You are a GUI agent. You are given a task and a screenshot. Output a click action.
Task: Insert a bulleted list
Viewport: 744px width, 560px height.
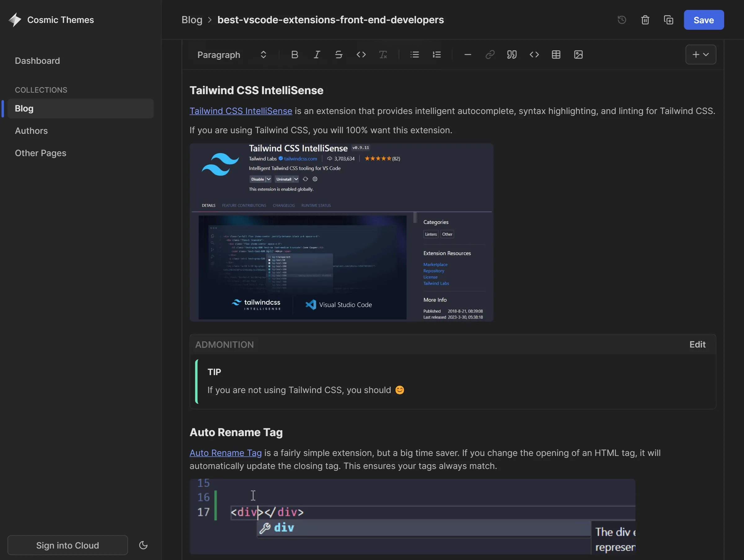coord(415,55)
